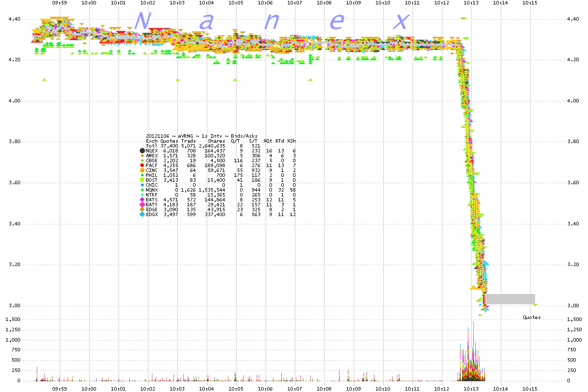588x392 pixels.
Task: Click the PACF shares value '189,098'
Action: (215, 165)
